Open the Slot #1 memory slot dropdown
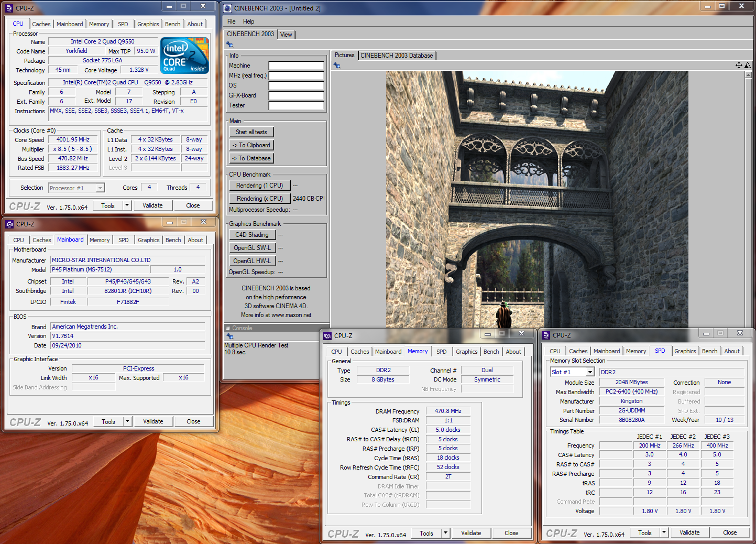The image size is (756, 544). (590, 372)
